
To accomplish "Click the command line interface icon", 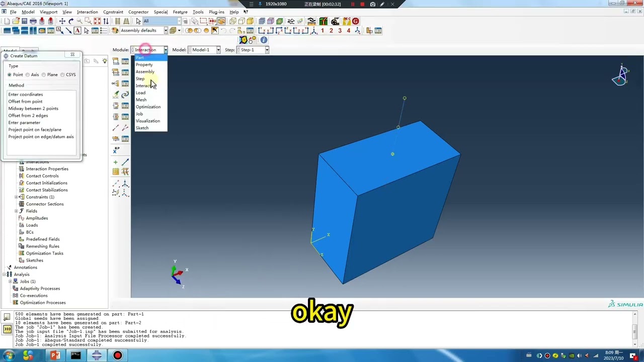I will click(7, 329).
